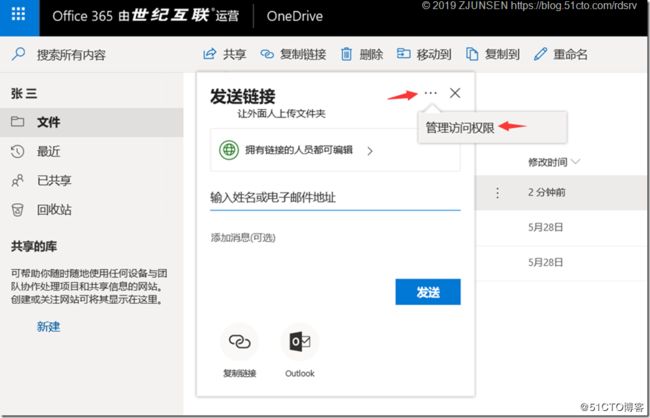The height and width of the screenshot is (418, 650).
Task: Click 删除 text in the toolbar
Action: click(371, 54)
